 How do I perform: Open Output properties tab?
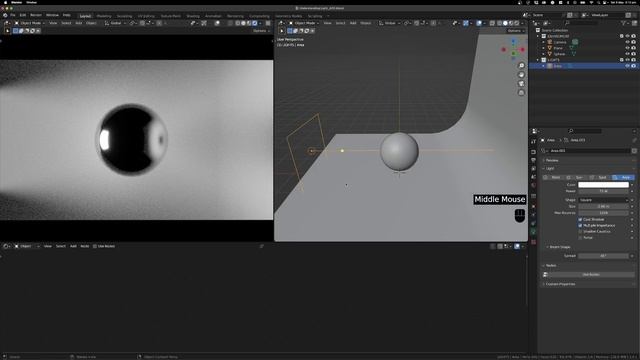coord(533,160)
